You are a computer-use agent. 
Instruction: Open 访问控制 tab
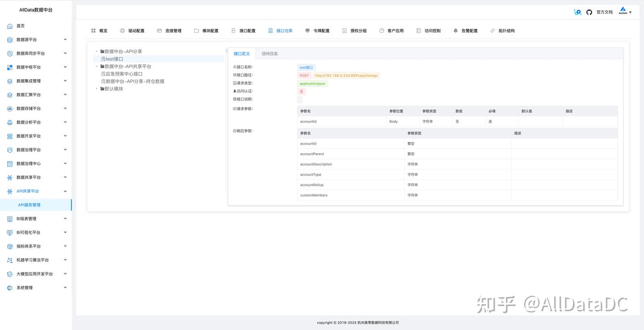(x=428, y=31)
